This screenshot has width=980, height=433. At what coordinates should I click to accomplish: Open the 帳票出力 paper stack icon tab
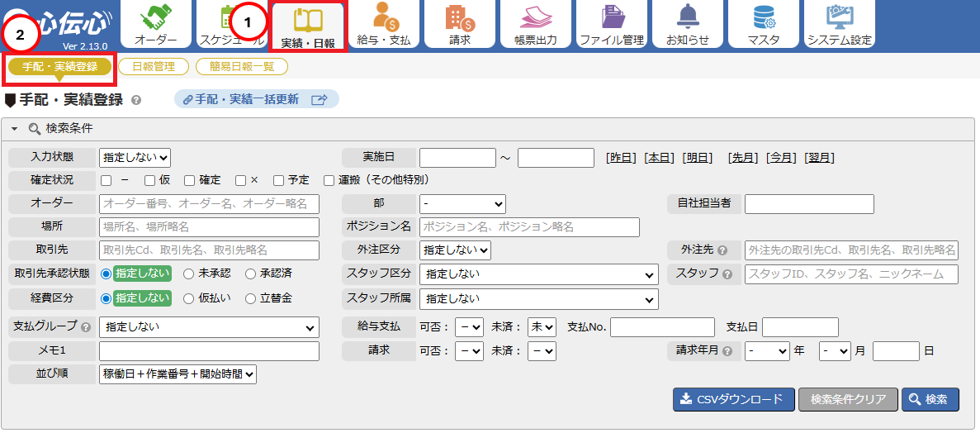click(536, 24)
